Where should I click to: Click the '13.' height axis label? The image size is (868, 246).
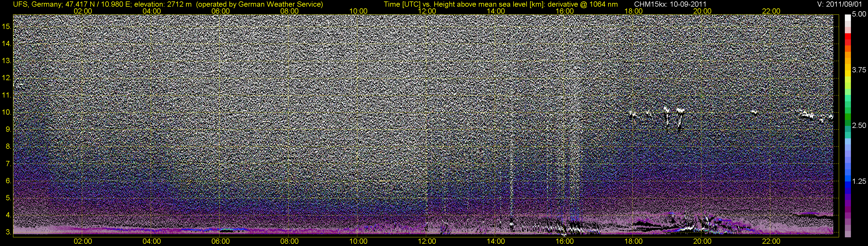click(x=7, y=61)
